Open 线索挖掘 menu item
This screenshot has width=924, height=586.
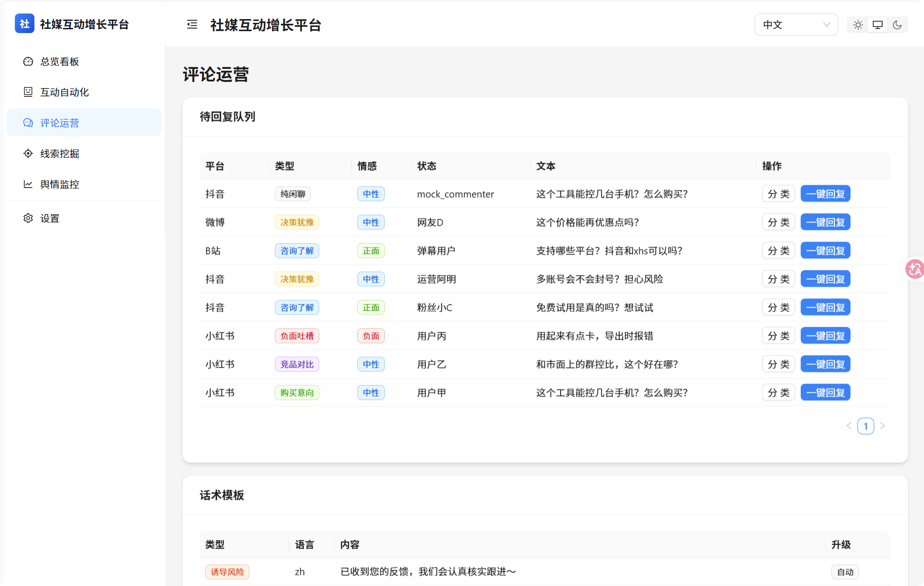(x=84, y=154)
